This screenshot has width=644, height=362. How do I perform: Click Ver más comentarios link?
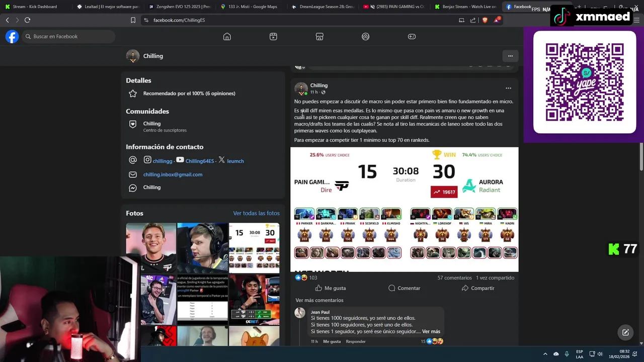(319, 300)
